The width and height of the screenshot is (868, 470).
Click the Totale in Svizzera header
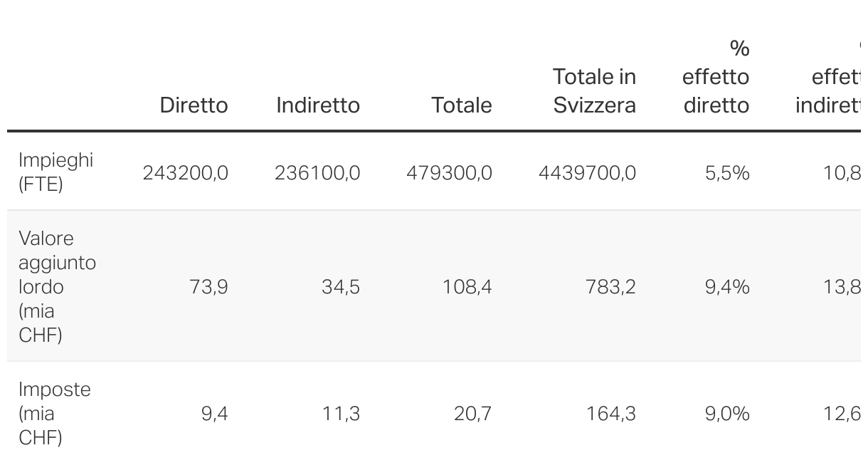(x=594, y=91)
